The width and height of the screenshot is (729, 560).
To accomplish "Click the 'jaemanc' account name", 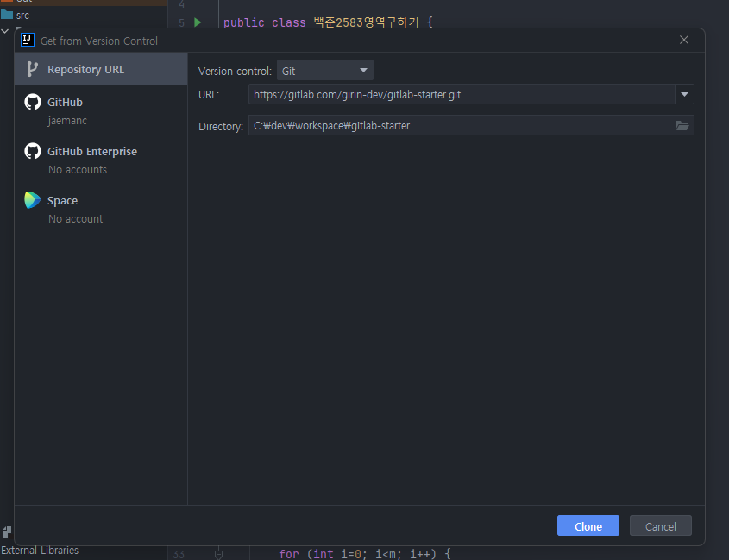I will pyautogui.click(x=67, y=121).
